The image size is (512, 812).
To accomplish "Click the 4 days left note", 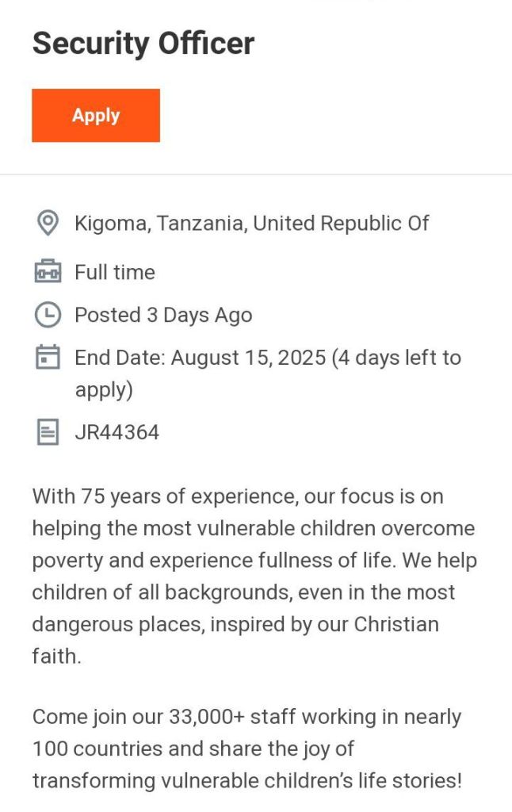I will [396, 358].
